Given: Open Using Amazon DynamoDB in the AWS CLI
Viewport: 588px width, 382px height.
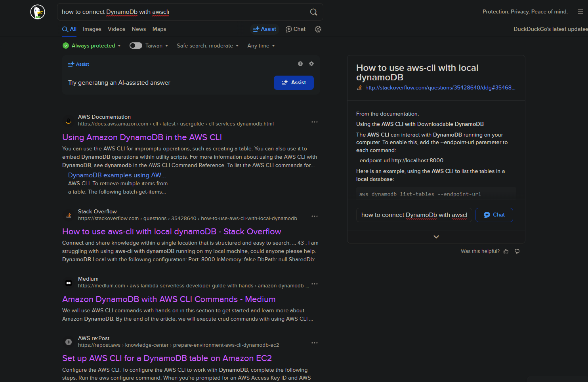Looking at the screenshot, I should (142, 137).
